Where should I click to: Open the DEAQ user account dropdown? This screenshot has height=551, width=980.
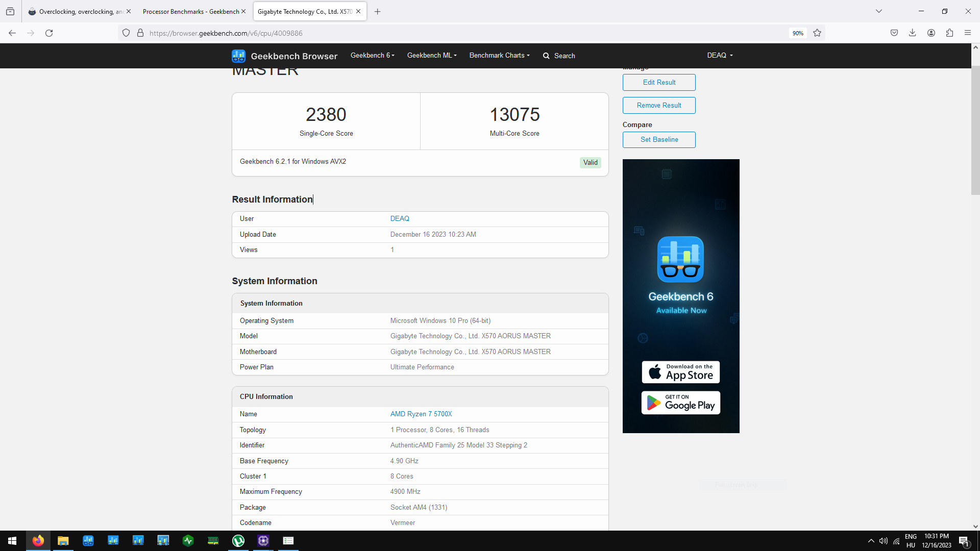coord(720,56)
